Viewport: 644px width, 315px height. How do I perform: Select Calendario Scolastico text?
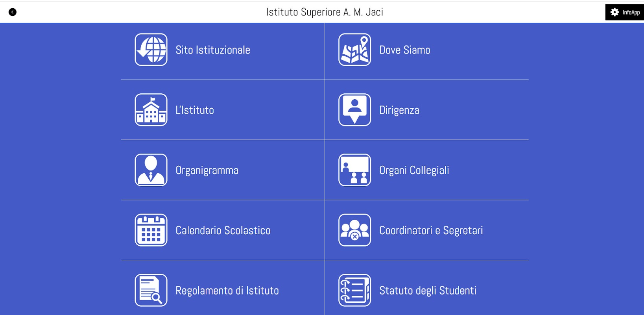click(223, 230)
